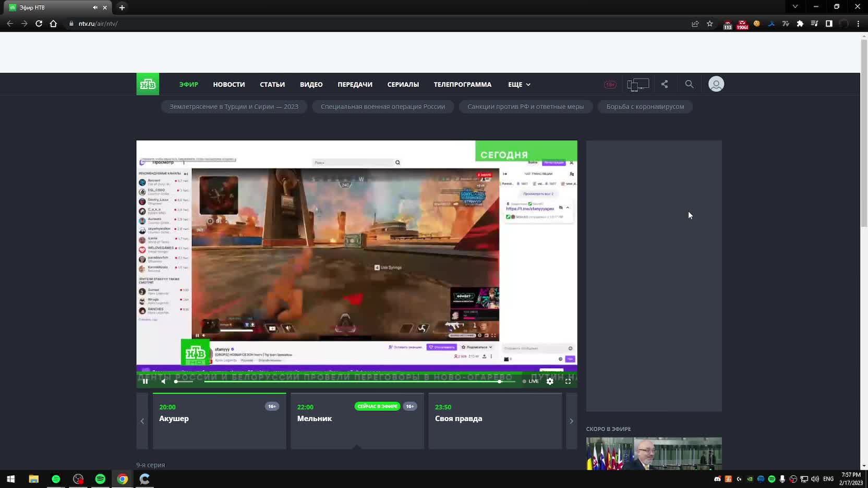Go to the browser home page
The image size is (868, 488).
(x=53, y=23)
